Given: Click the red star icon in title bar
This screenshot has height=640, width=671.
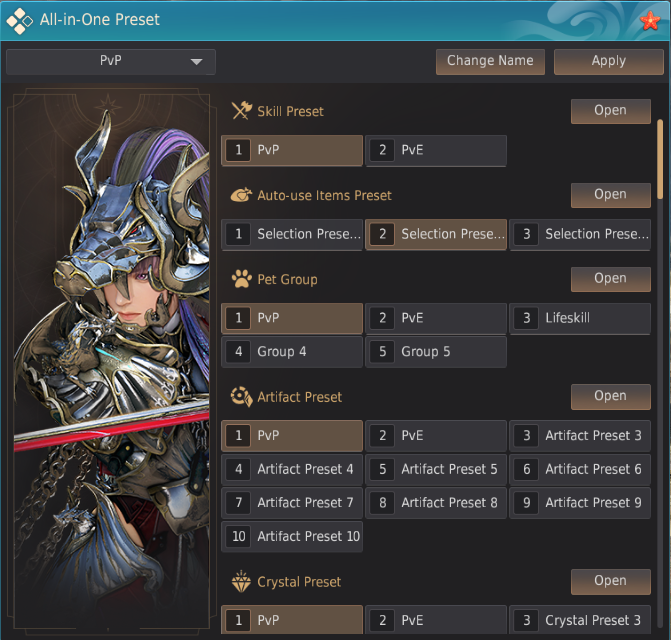Looking at the screenshot, I should click(648, 20).
